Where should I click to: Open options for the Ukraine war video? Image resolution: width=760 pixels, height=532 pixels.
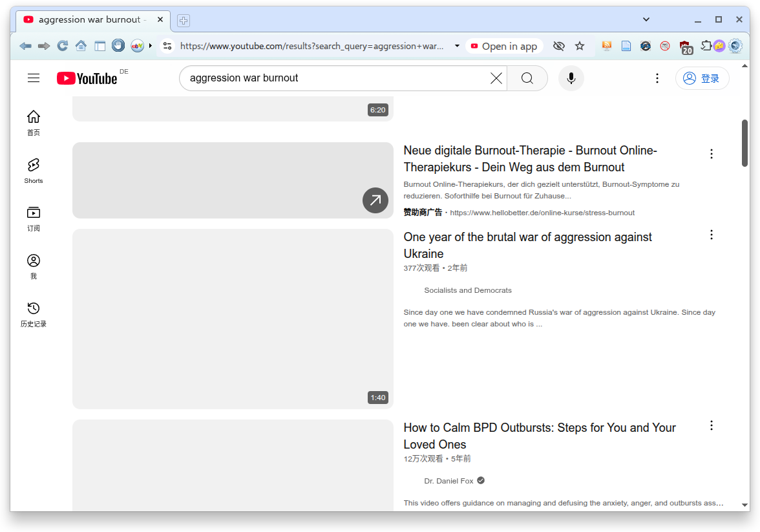(x=712, y=235)
